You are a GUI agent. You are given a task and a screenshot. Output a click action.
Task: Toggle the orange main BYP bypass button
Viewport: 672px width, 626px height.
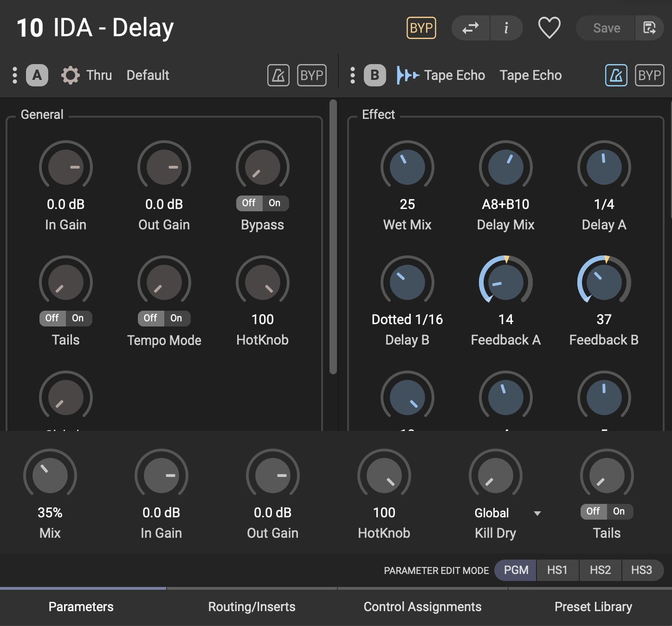tap(421, 28)
